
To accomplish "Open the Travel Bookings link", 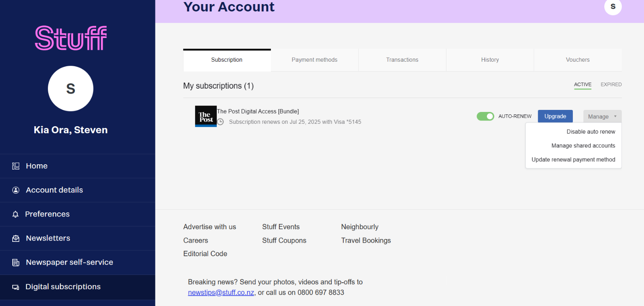I will pyautogui.click(x=366, y=241).
